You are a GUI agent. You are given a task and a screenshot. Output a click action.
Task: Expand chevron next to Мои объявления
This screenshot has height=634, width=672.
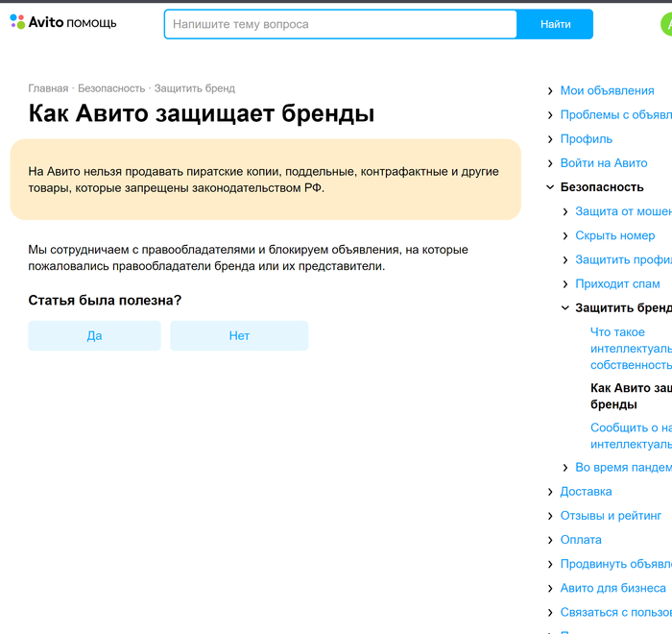click(x=550, y=91)
